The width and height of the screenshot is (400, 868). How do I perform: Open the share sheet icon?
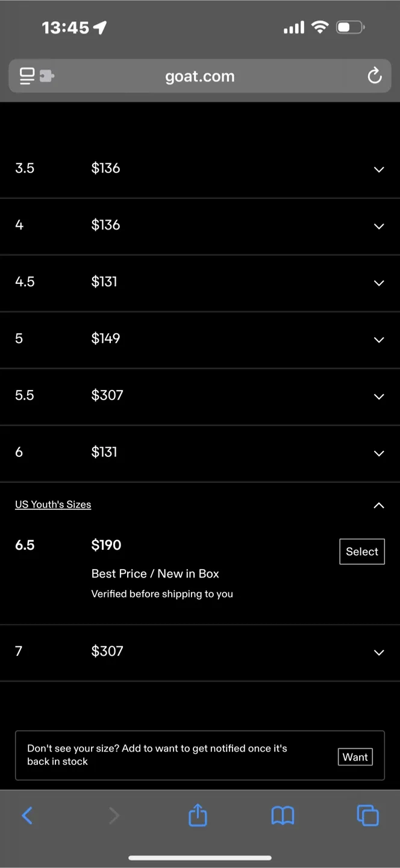coord(198,816)
